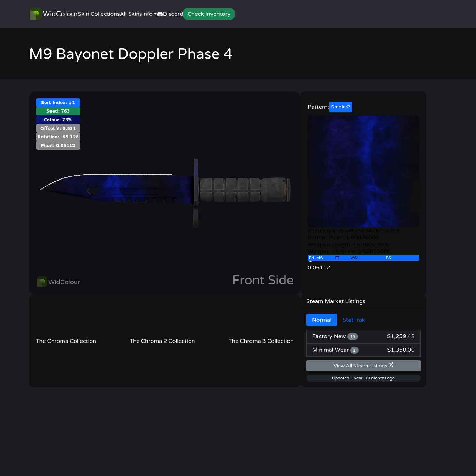
Task: Open the Discord icon link
Action: [x=160, y=14]
